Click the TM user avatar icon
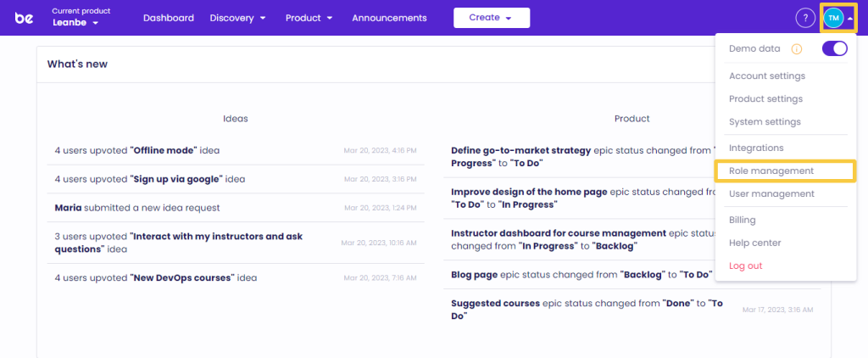Viewport: 868px width, 358px height. pos(833,18)
